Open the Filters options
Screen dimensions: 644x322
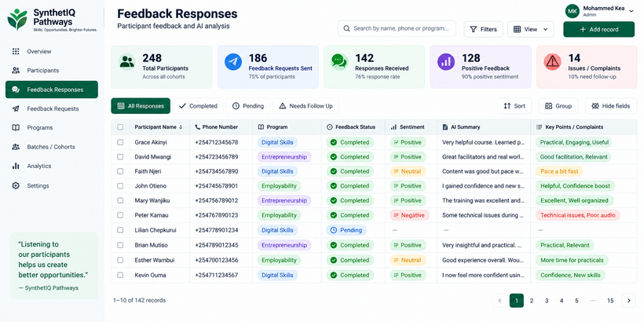click(484, 29)
